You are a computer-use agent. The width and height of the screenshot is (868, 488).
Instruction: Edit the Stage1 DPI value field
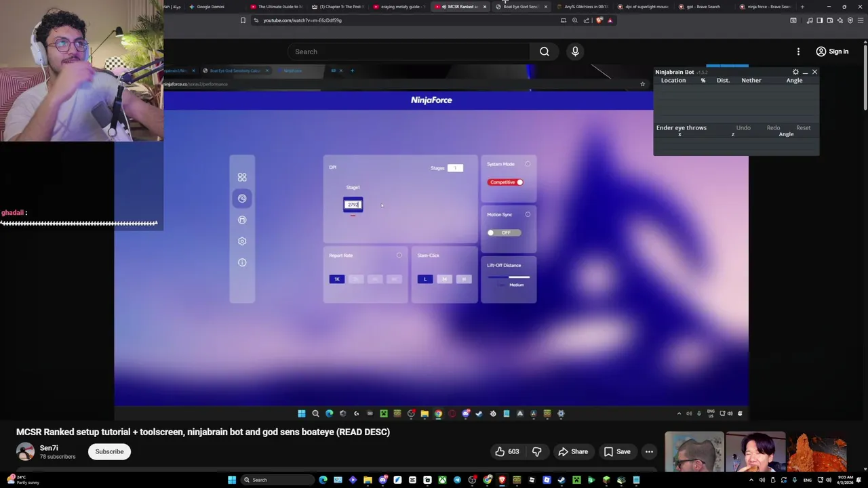[353, 205]
